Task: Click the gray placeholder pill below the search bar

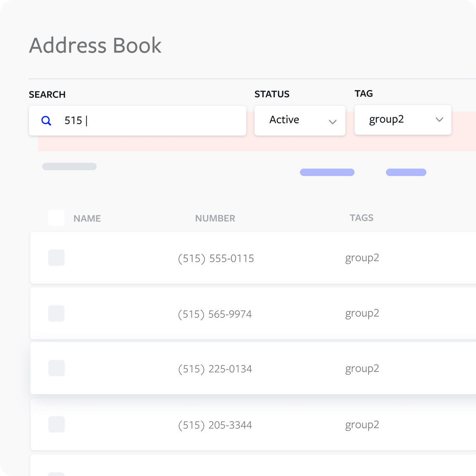Action: (x=69, y=166)
